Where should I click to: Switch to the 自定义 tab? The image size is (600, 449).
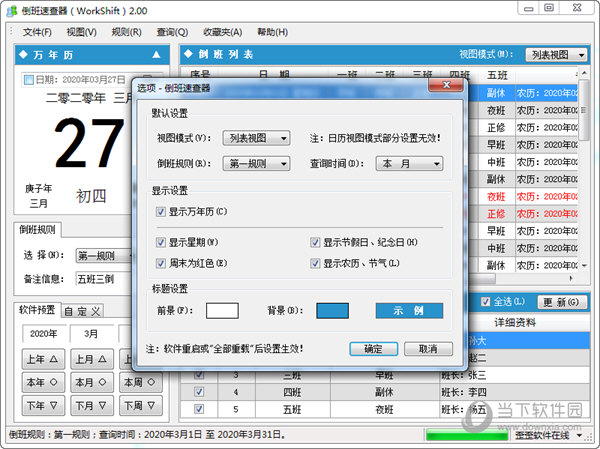pos(82,311)
